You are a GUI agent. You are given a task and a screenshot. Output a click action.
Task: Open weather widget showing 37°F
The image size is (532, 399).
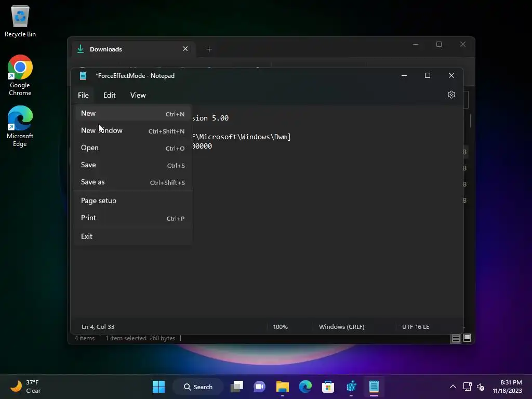pyautogui.click(x=26, y=387)
